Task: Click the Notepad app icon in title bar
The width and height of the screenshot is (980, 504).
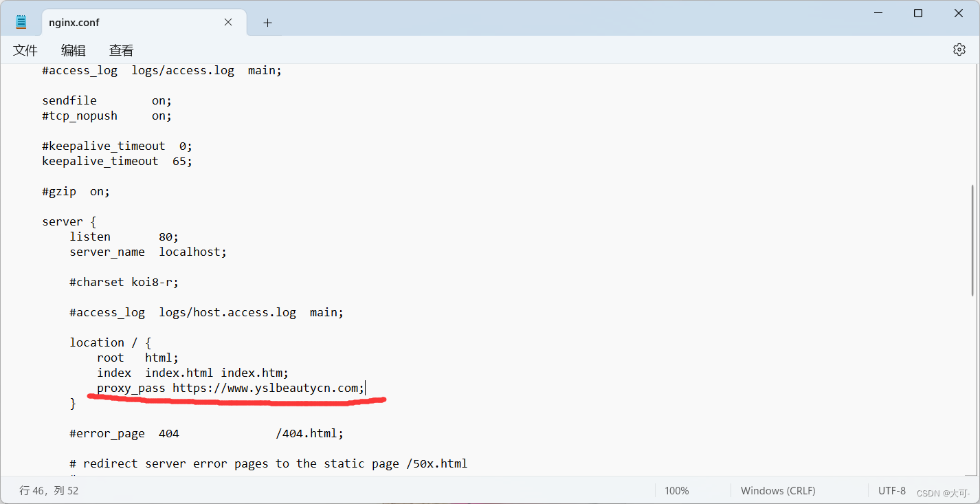Action: click(x=21, y=22)
